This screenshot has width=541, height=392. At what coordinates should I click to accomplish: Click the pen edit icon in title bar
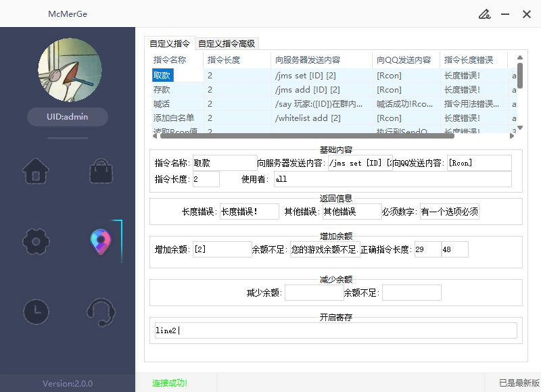tap(484, 14)
